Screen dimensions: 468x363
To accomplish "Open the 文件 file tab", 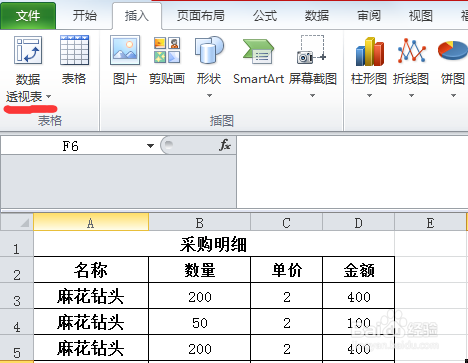I will click(28, 15).
